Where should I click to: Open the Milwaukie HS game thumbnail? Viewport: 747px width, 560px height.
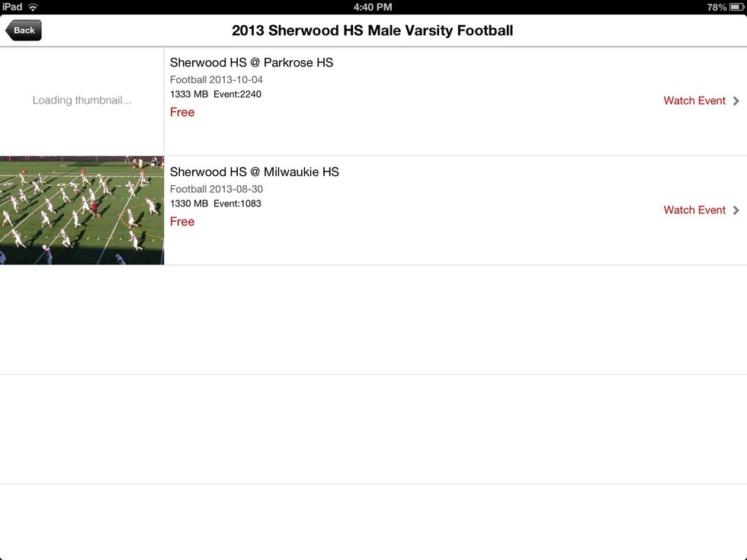pos(82,210)
